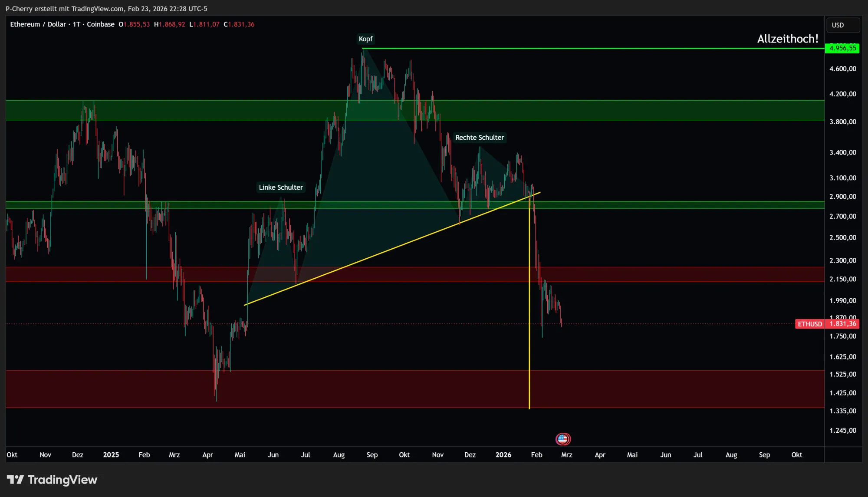
Task: Toggle the 'Allzeithoch!' annotation
Action: coord(788,39)
